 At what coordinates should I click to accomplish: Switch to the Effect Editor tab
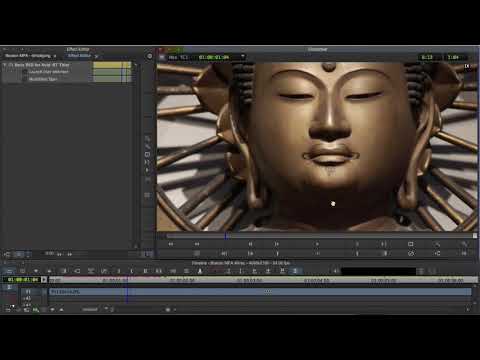tap(79, 56)
